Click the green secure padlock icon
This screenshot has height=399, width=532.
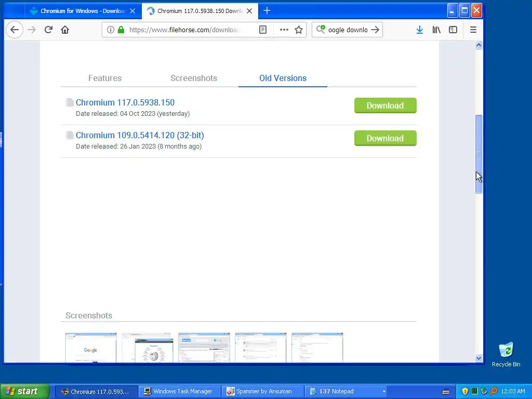tap(121, 30)
